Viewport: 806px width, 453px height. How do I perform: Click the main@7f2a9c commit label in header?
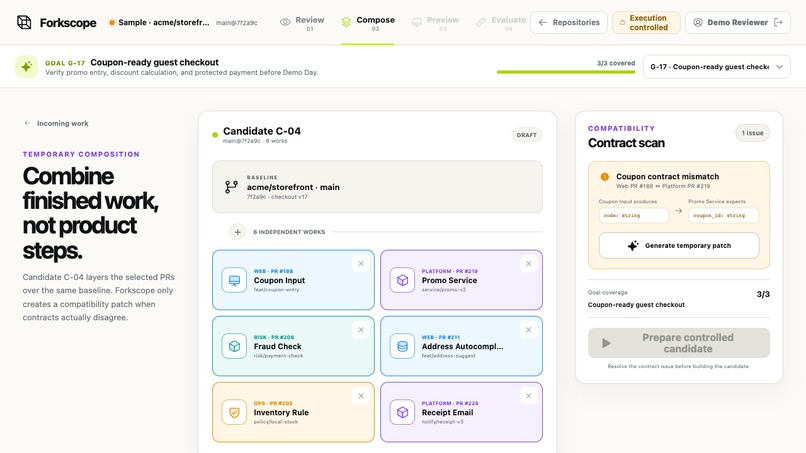point(236,23)
